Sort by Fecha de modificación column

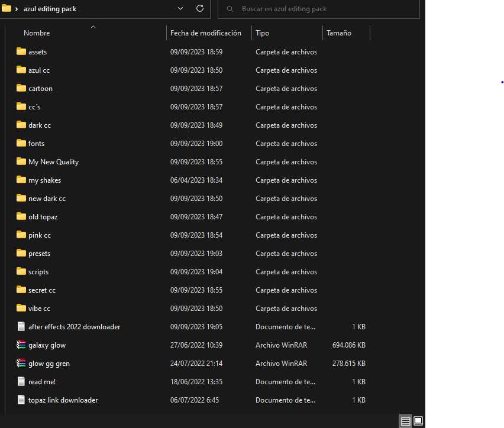pos(205,33)
